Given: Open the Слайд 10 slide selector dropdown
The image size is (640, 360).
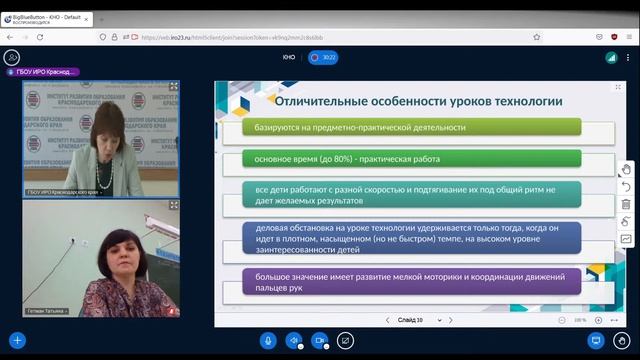Looking at the screenshot, I should 420,320.
